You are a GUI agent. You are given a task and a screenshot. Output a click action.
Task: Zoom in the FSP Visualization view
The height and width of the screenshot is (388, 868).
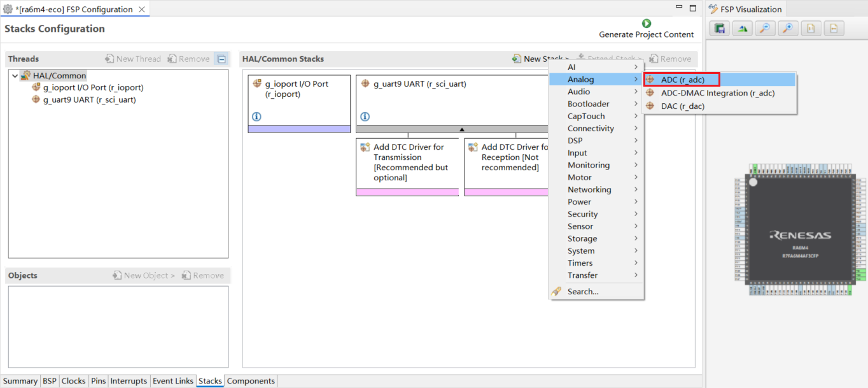(788, 28)
